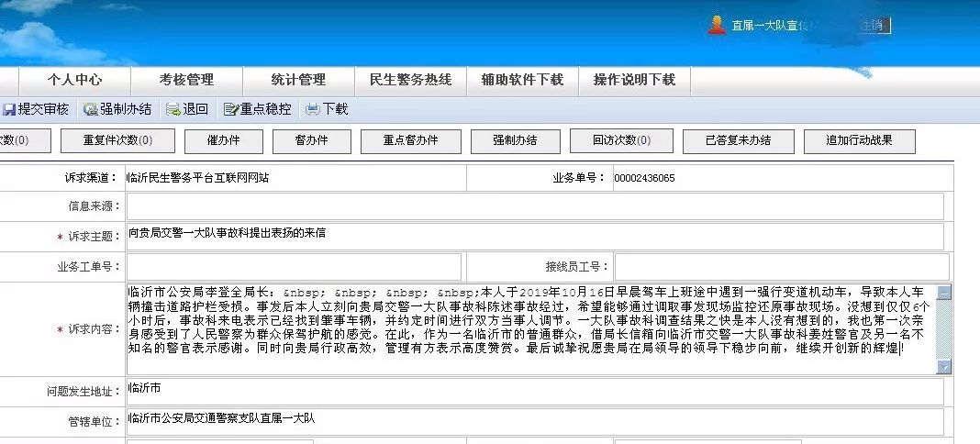Click the 业务工单号 input field
The width and height of the screenshot is (980, 444).
click(x=294, y=267)
